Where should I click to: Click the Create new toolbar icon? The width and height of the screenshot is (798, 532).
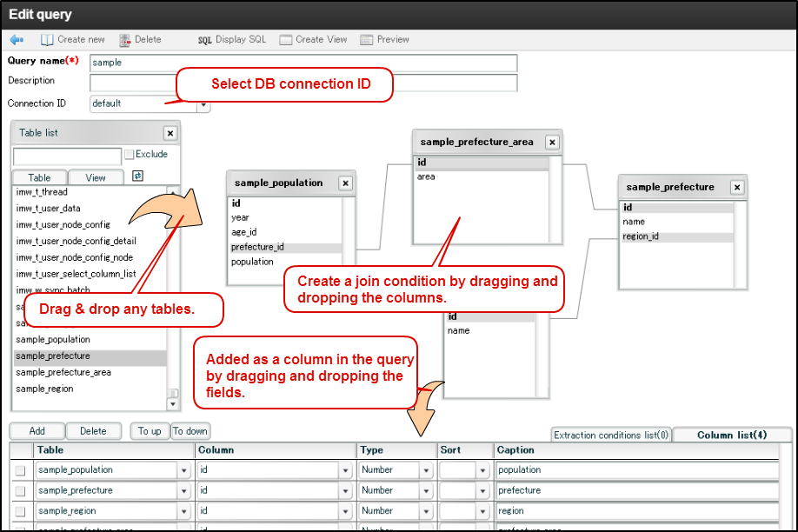pyautogui.click(x=47, y=40)
